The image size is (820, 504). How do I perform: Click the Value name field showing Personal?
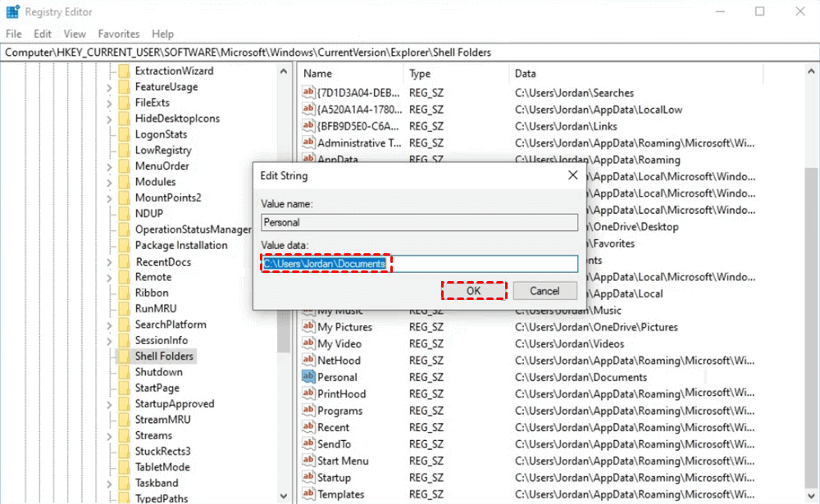[419, 222]
